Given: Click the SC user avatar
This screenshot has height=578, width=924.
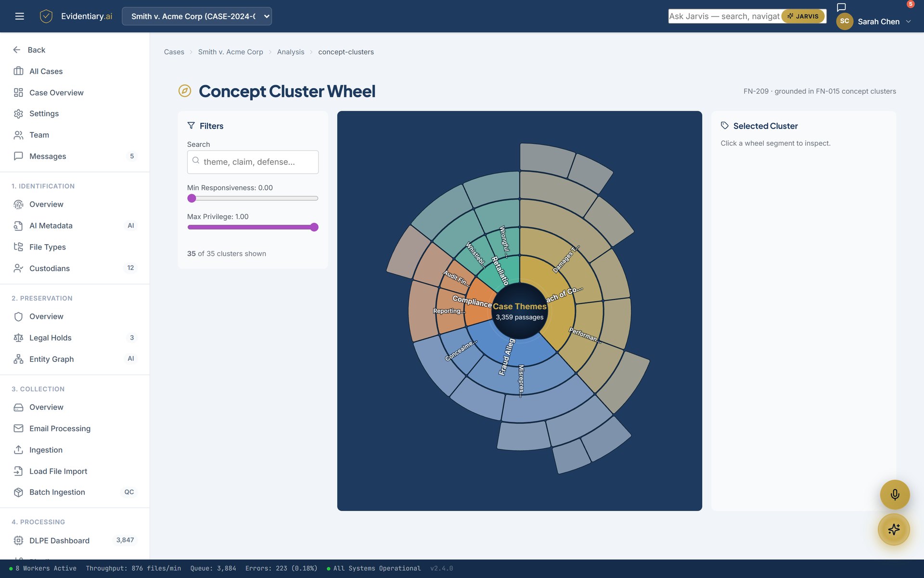Looking at the screenshot, I should tap(845, 21).
